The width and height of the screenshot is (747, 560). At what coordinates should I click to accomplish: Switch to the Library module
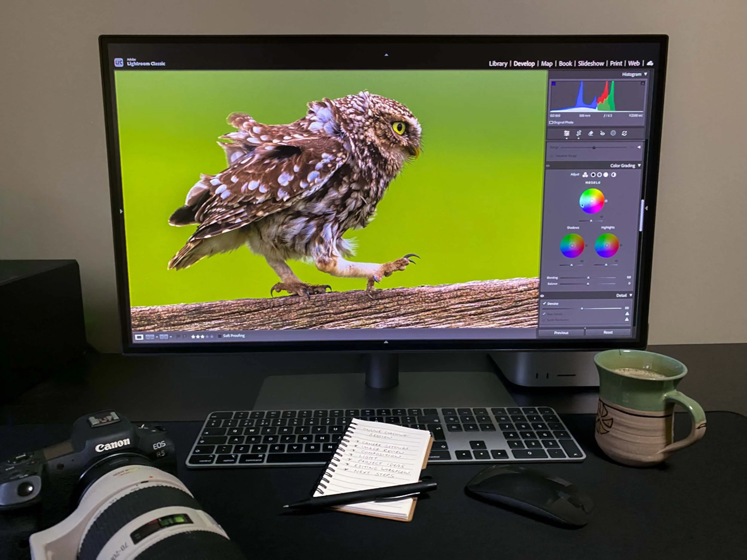[498, 63]
